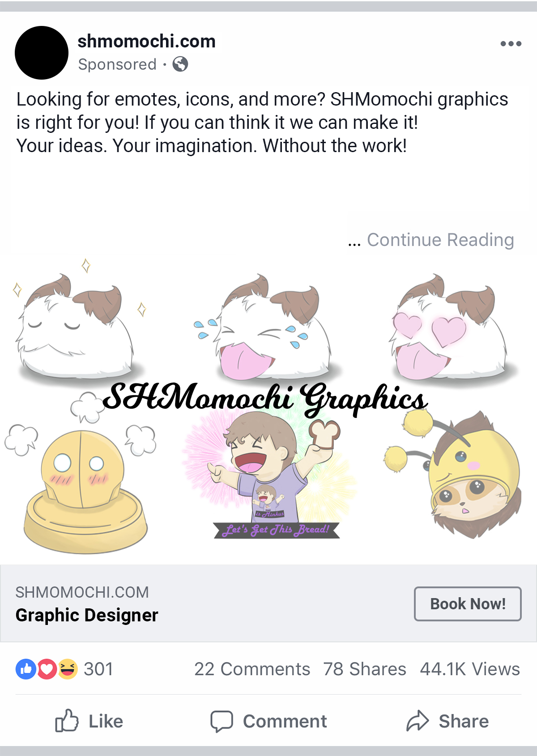Viewport: 537px width, 756px height.
Task: Click the 44.1K Views count
Action: pos(470,669)
